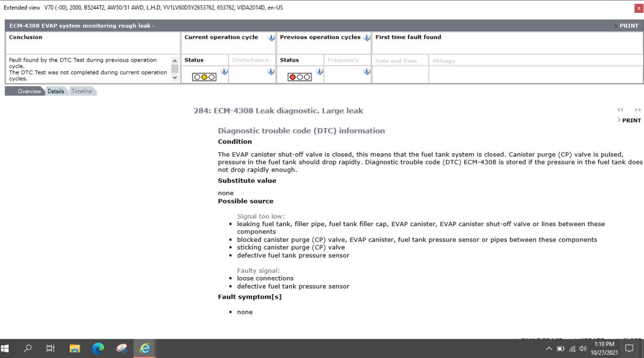Screen dimensions: 644x358
Task: Click info icon next to previous cycles Status
Action: coord(320,70)
